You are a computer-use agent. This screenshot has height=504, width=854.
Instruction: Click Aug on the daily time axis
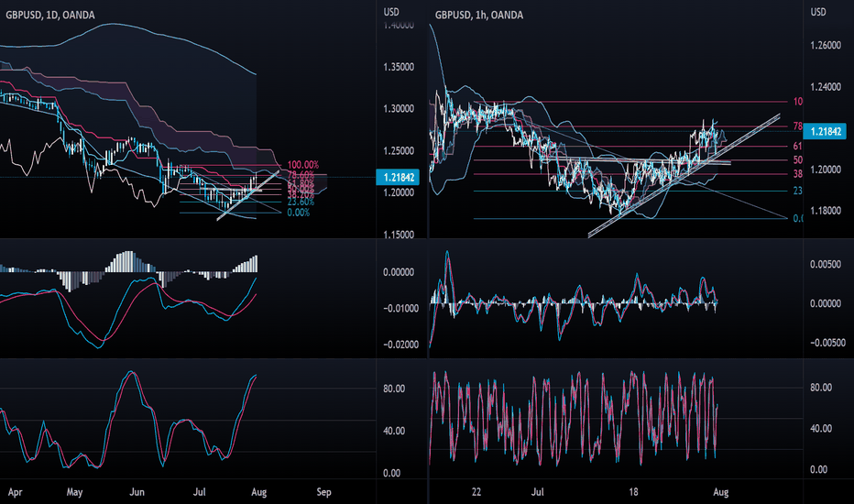pyautogui.click(x=258, y=492)
